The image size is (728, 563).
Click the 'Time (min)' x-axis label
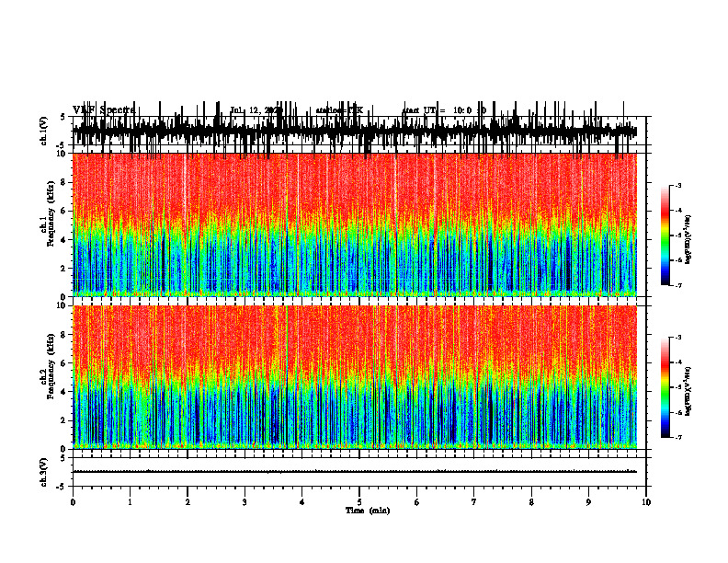(368, 511)
